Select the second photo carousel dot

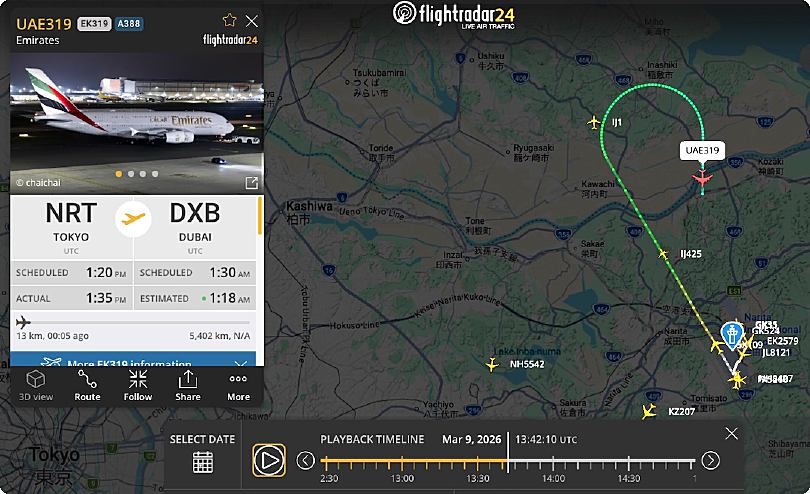click(x=131, y=174)
